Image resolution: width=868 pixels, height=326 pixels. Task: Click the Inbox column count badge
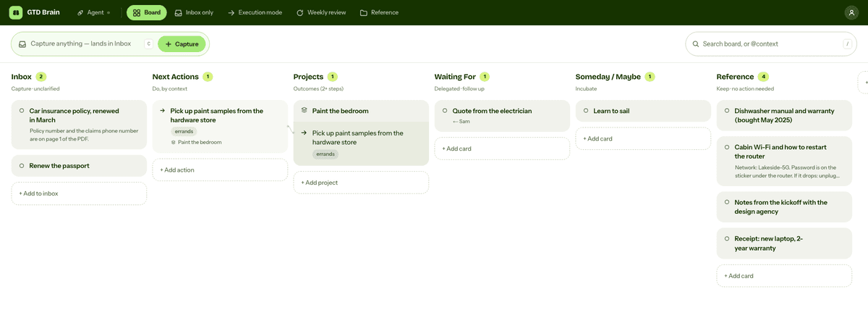point(41,77)
